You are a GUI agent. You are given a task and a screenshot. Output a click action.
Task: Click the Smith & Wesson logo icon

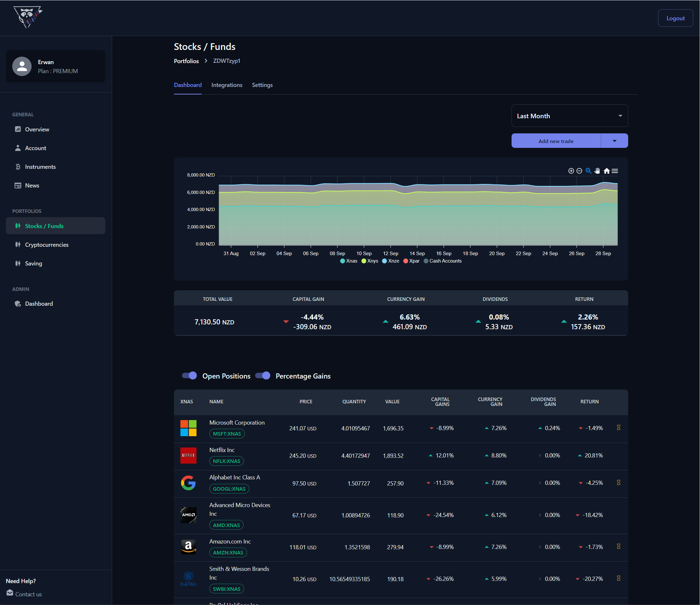pos(188,579)
